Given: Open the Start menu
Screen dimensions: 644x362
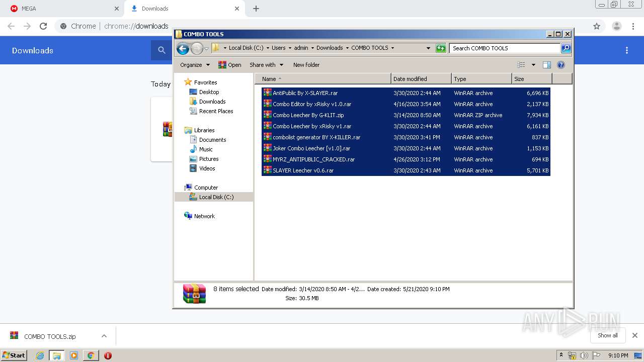Looking at the screenshot, I should pyautogui.click(x=14, y=355).
